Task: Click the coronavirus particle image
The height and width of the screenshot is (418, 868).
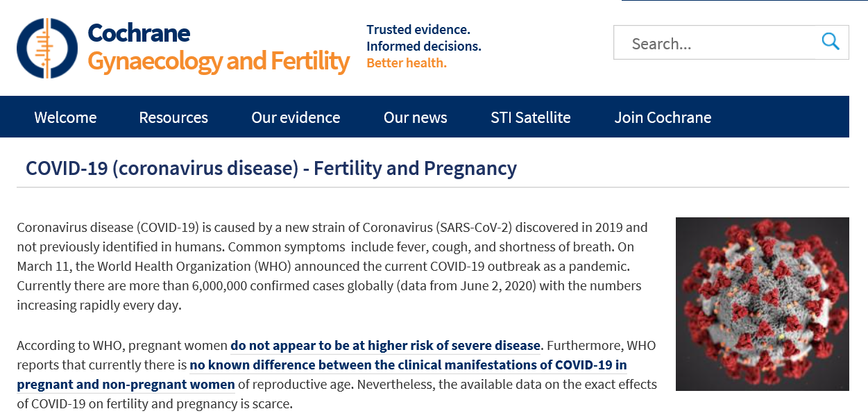Action: coord(762,304)
